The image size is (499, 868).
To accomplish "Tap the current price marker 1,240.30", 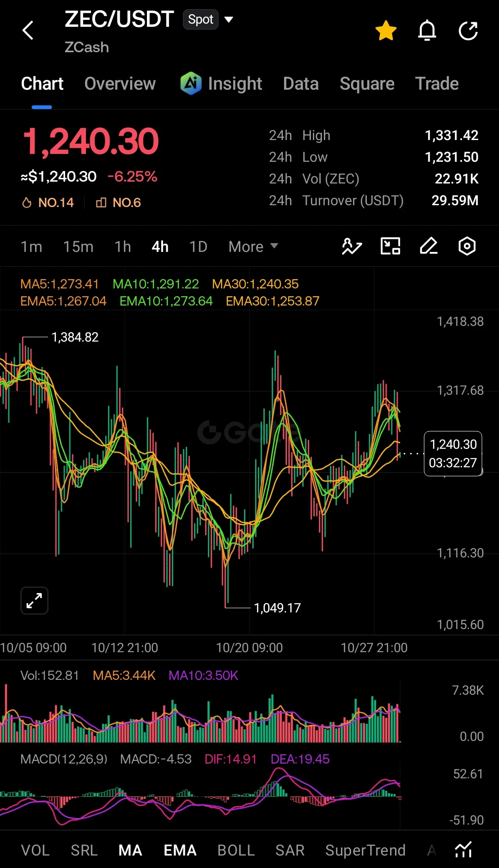I will coord(453,453).
